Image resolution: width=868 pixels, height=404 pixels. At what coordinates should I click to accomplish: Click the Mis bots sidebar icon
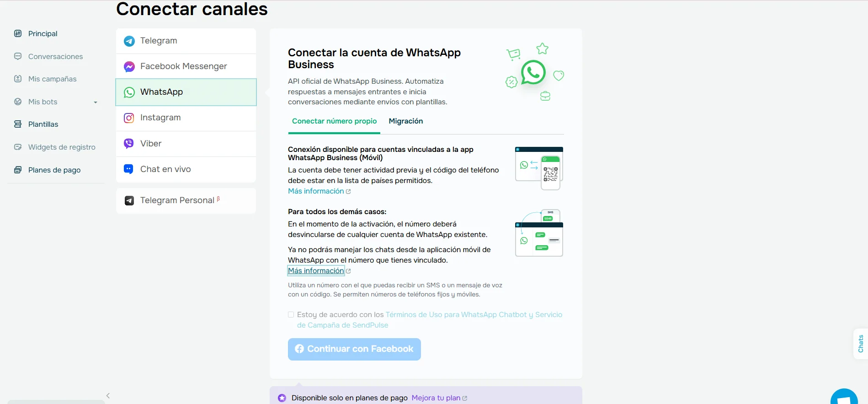[18, 102]
